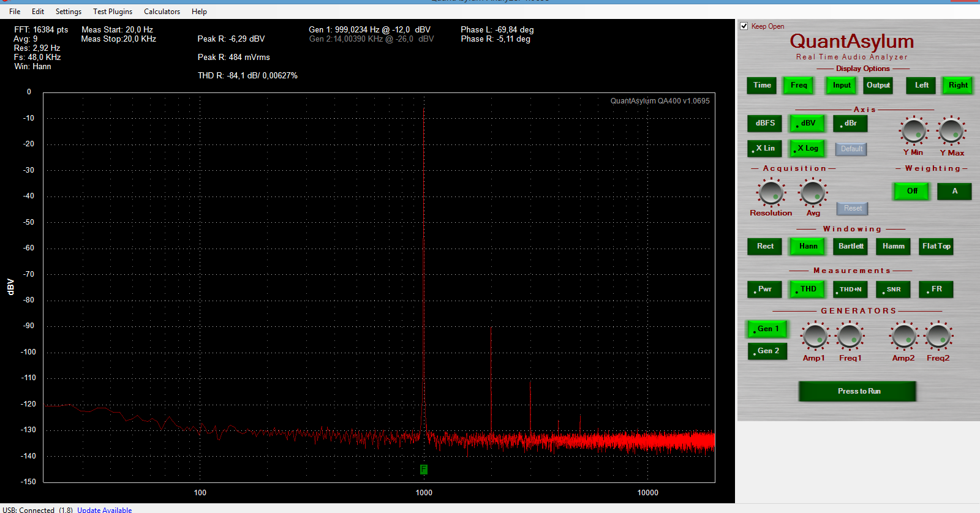Click the Res: 2,92 Hz readout
The height and width of the screenshot is (513, 980).
(x=37, y=48)
